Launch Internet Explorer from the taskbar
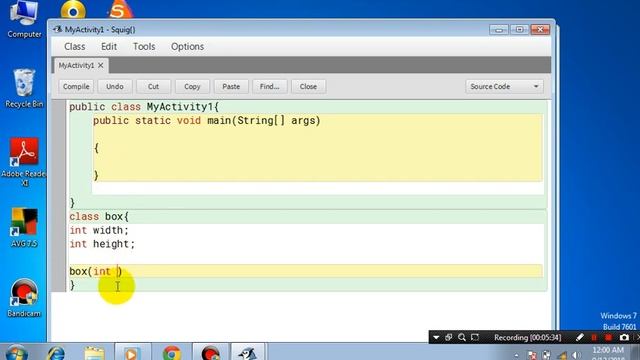The height and width of the screenshot is (360, 640). [x=56, y=353]
